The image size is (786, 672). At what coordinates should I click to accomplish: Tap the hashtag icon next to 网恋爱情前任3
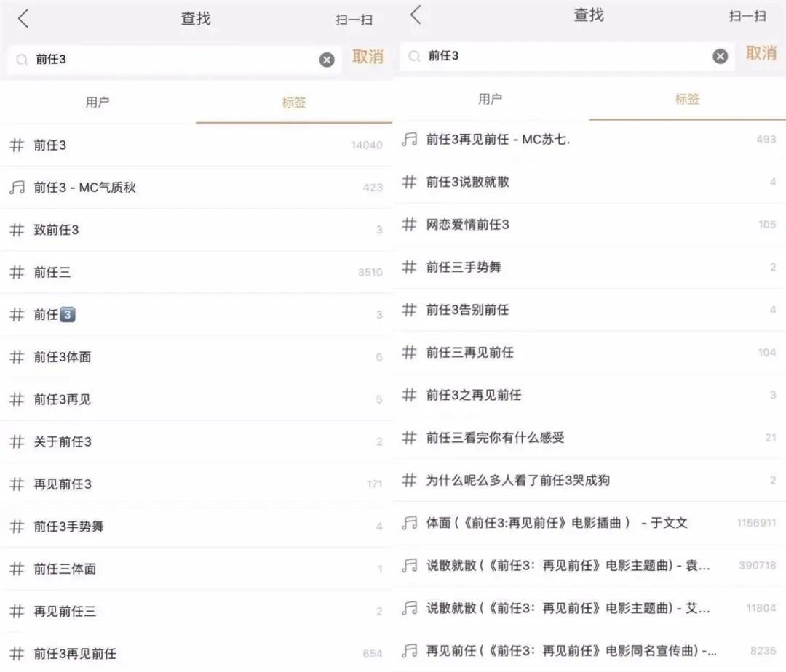click(x=410, y=225)
